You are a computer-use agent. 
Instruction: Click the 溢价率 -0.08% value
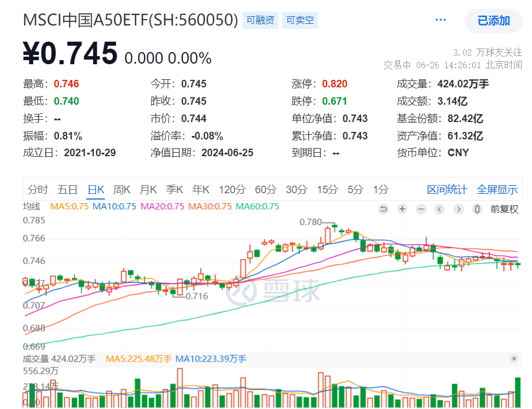tap(207, 136)
